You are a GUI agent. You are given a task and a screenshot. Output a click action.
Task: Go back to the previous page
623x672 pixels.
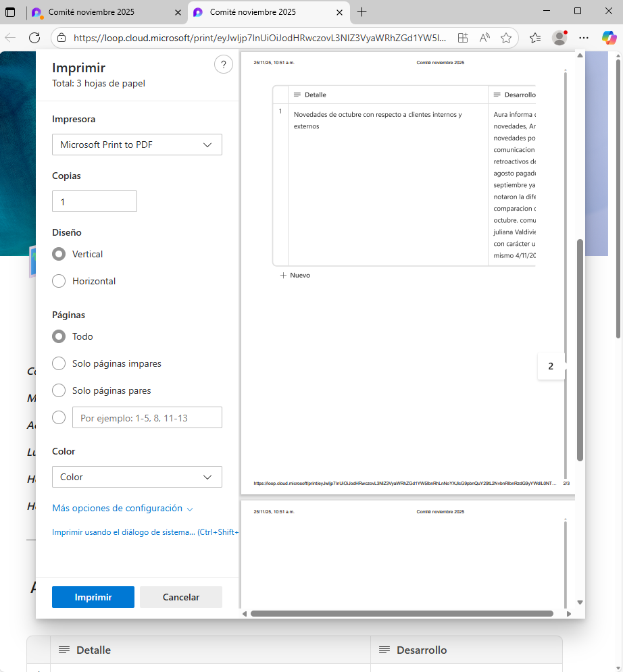(10, 38)
